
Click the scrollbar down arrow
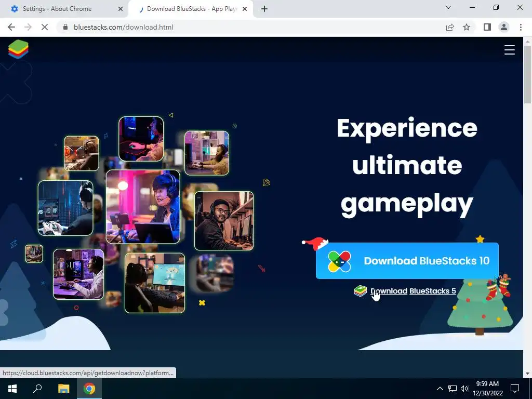tap(527, 374)
